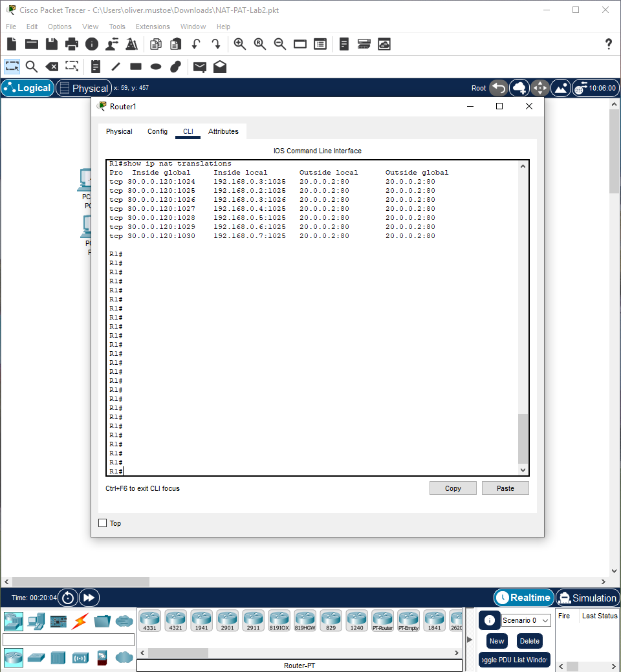Image resolution: width=621 pixels, height=672 pixels.
Task: Toggle PDU List Window button
Action: 514,660
